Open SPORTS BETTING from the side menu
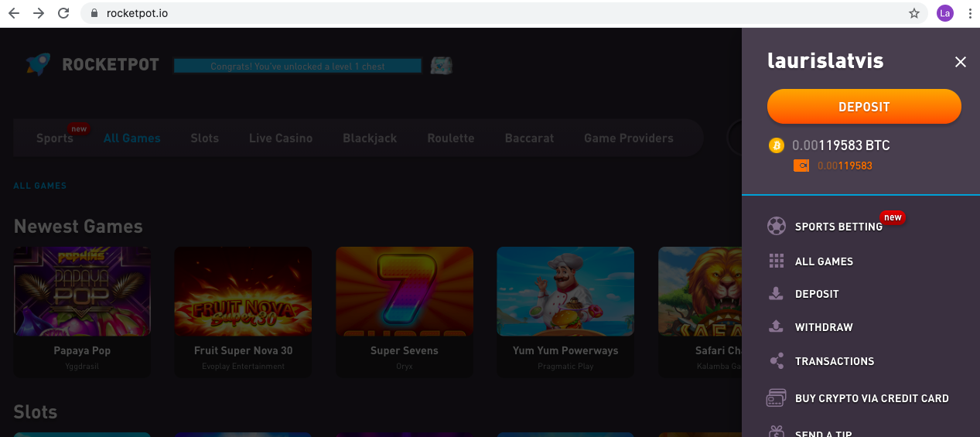 (x=838, y=227)
